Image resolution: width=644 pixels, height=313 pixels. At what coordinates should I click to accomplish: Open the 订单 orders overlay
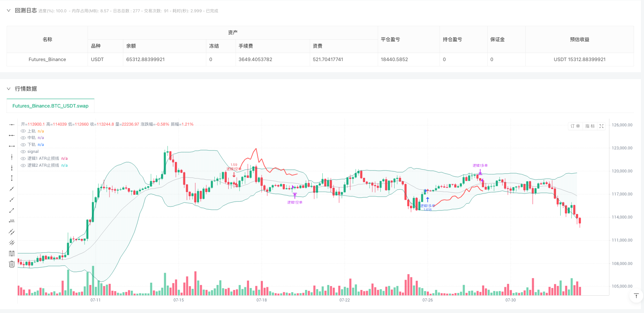click(x=575, y=126)
